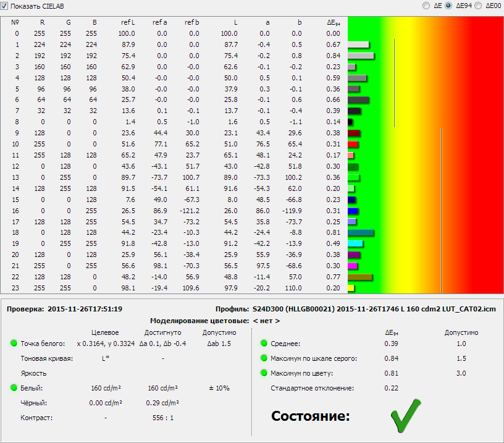Image resolution: width=504 pixels, height=443 pixels.
Task: Click the check timestamp 2015-11-26T17:51:19
Action: 85,310
